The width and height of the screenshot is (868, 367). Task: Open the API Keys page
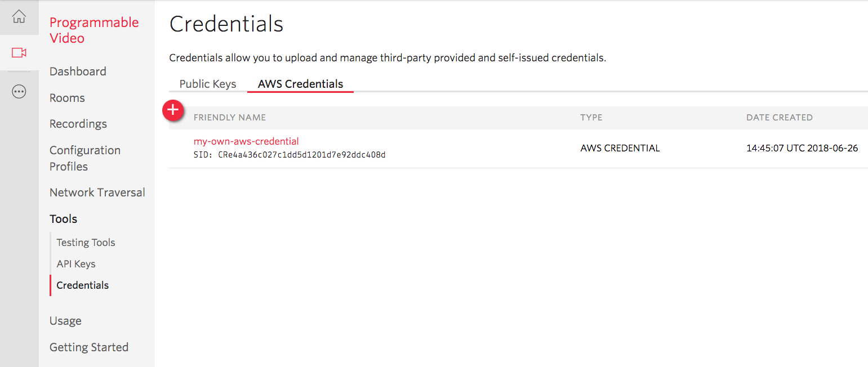tap(75, 263)
